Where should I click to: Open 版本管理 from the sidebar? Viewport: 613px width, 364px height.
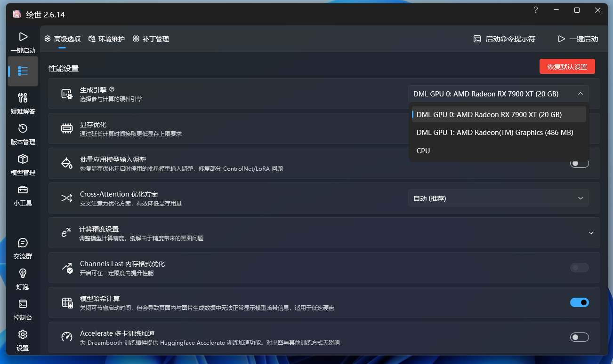pos(22,133)
